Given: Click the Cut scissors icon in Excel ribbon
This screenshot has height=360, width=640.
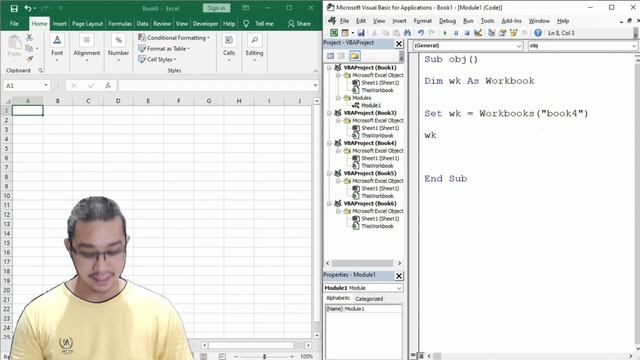Looking at the screenshot, I should click(x=29, y=38).
